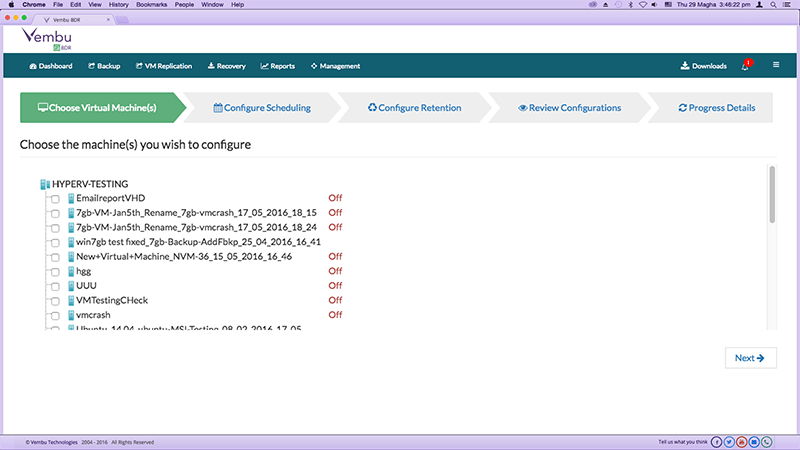The width and height of the screenshot is (800, 450).
Task: Click the new tab button
Action: 122,20
